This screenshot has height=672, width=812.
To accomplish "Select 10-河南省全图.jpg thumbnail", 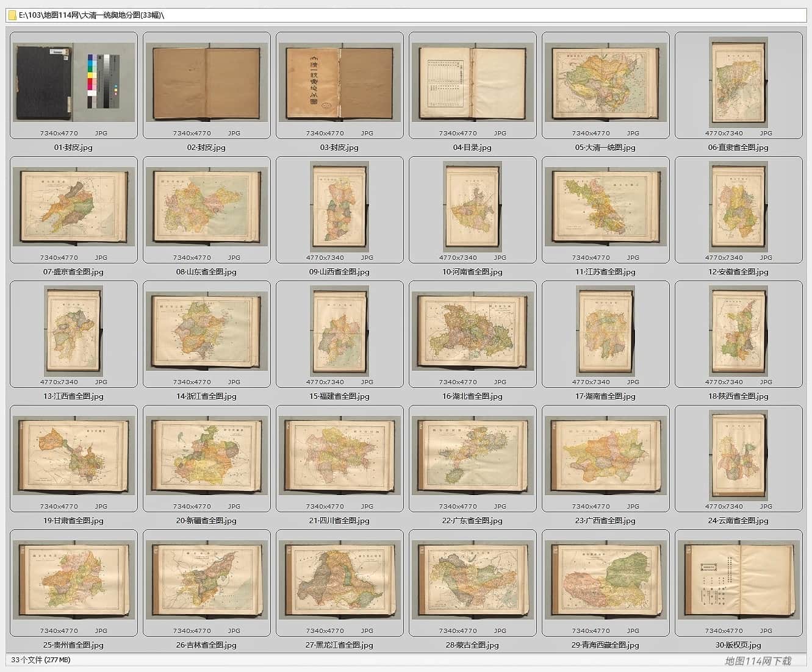I will pyautogui.click(x=473, y=210).
